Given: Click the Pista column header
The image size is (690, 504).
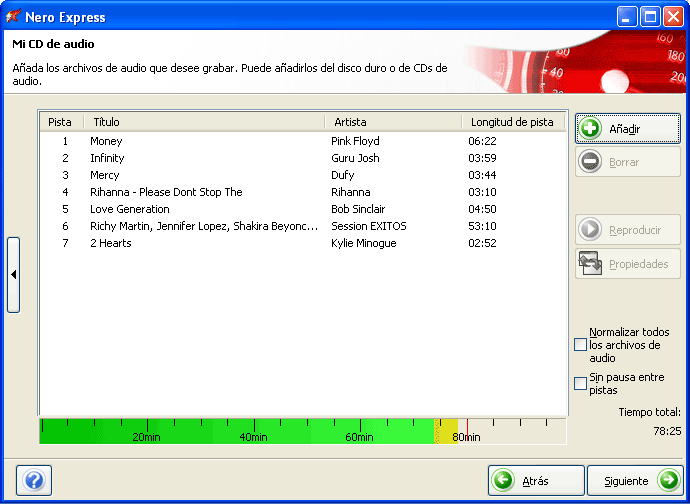Looking at the screenshot, I should pyautogui.click(x=60, y=122).
